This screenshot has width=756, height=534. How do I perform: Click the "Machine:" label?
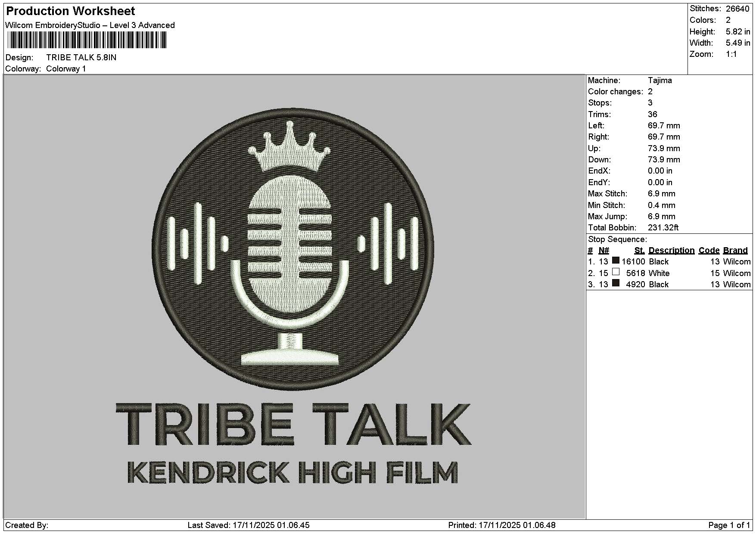(x=604, y=80)
